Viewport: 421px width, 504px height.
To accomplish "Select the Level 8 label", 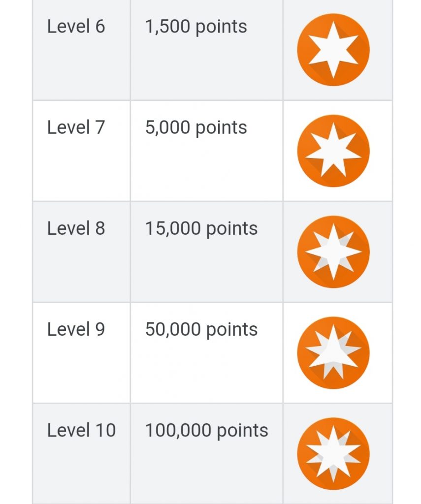I will (x=76, y=228).
